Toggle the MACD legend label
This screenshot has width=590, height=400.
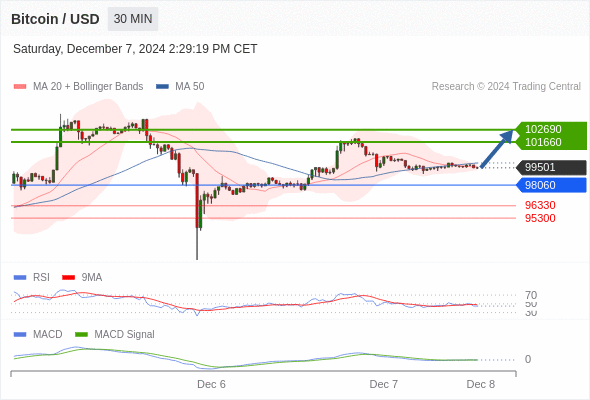[48, 335]
